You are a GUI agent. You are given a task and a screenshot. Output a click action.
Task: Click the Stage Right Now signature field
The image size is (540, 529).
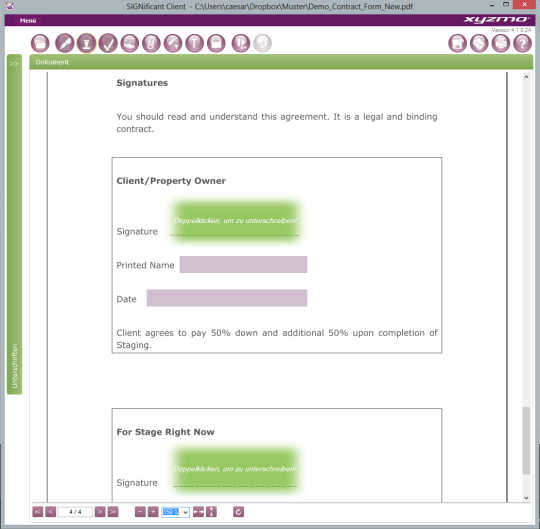(x=235, y=470)
